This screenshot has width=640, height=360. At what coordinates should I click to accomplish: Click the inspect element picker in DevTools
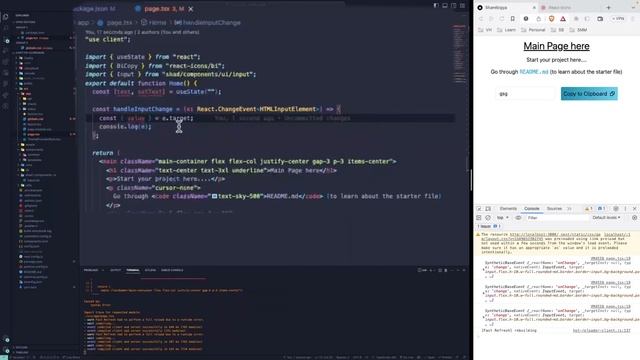coord(479,209)
